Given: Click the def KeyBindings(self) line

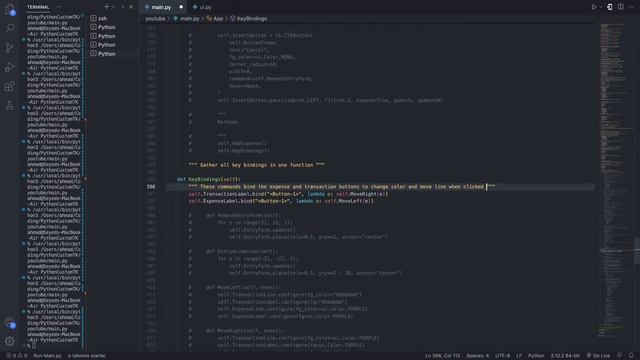Looking at the screenshot, I should tap(209, 179).
